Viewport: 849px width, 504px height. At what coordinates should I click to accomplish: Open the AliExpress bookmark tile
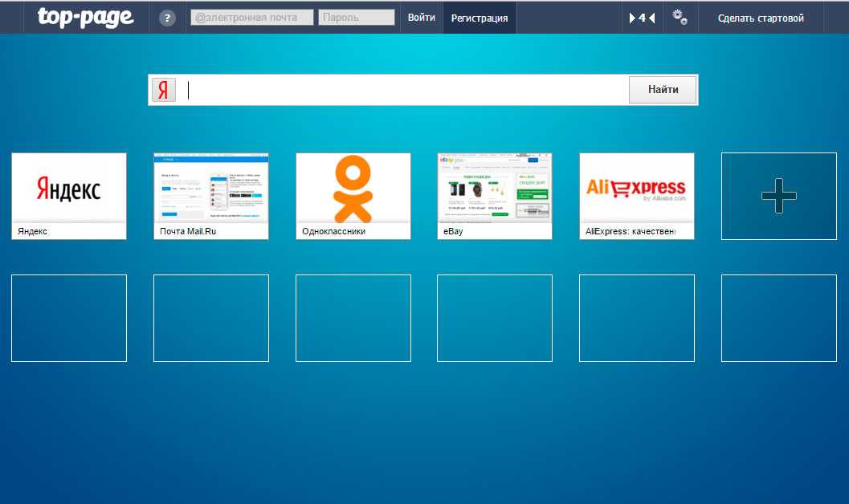coord(637,189)
